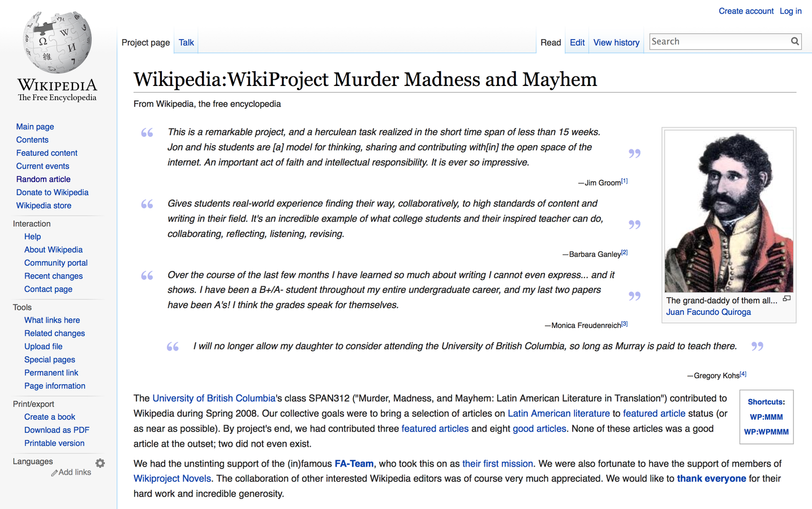Open Recent changes link
812x509 pixels.
[53, 276]
